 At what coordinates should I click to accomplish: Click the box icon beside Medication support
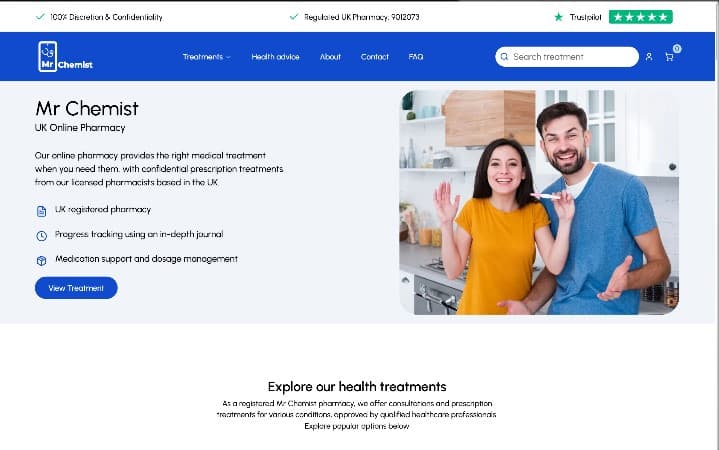[x=41, y=261]
